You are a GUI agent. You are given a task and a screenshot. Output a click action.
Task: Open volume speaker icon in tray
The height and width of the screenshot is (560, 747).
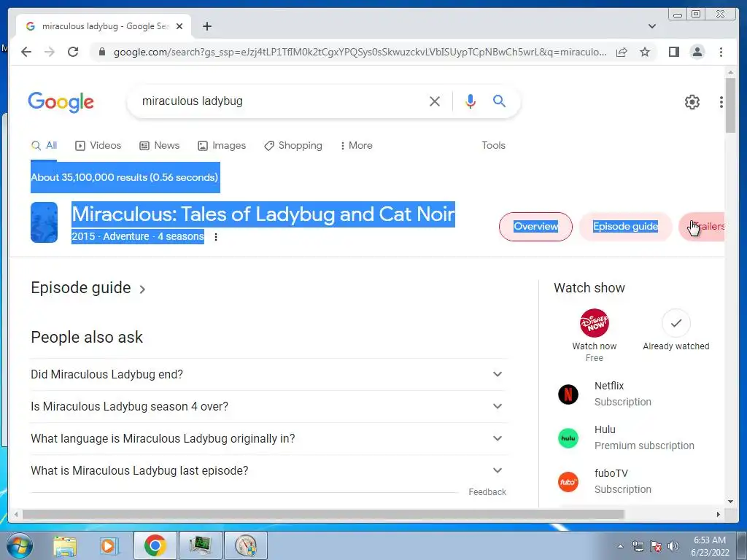tap(673, 546)
